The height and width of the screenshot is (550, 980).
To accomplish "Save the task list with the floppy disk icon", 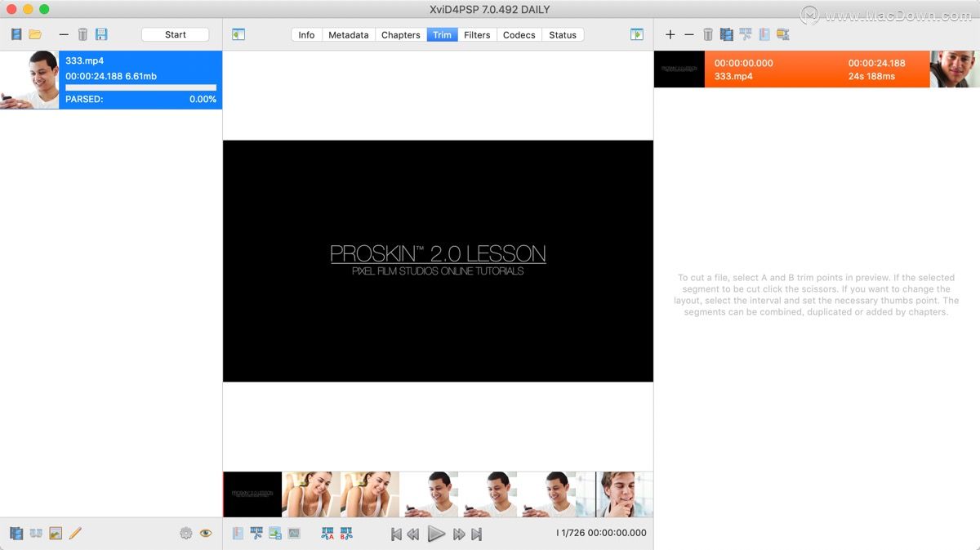I will click(x=101, y=34).
